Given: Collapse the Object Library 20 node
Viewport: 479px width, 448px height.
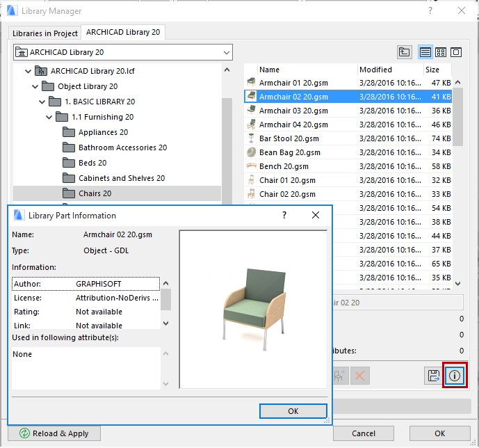Looking at the screenshot, I should [35, 86].
